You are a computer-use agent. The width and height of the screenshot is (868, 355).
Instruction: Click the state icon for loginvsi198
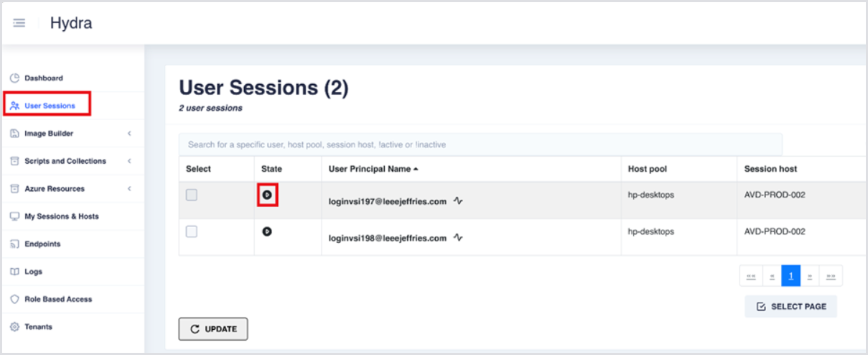(267, 231)
